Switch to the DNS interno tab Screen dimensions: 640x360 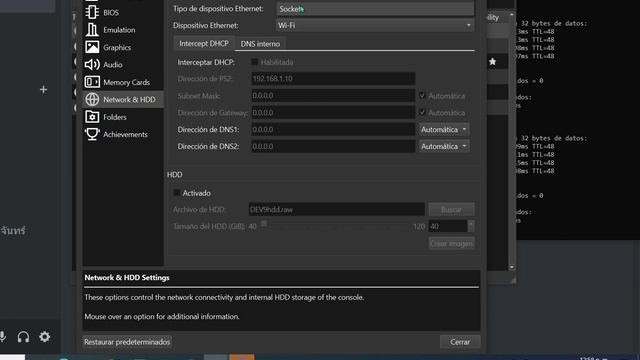pos(260,44)
